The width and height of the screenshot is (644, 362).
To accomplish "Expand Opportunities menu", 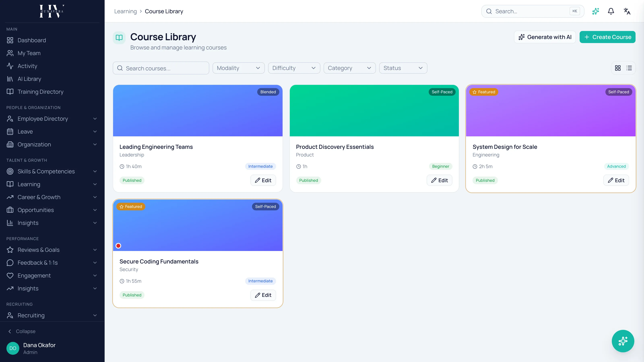I will point(52,210).
